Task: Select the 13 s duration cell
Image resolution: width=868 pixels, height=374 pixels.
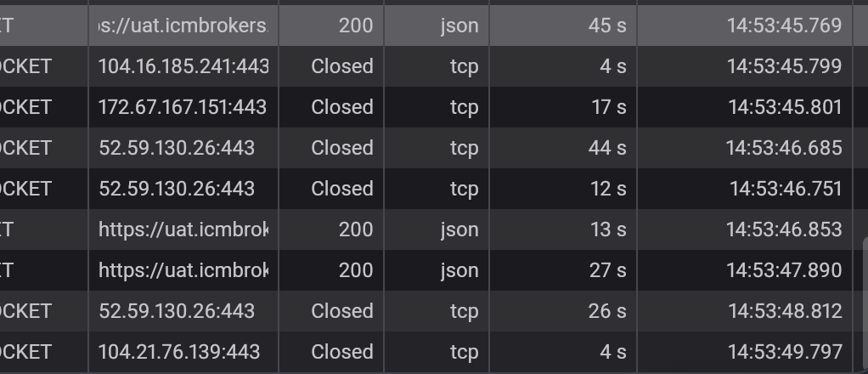Action: click(x=608, y=229)
